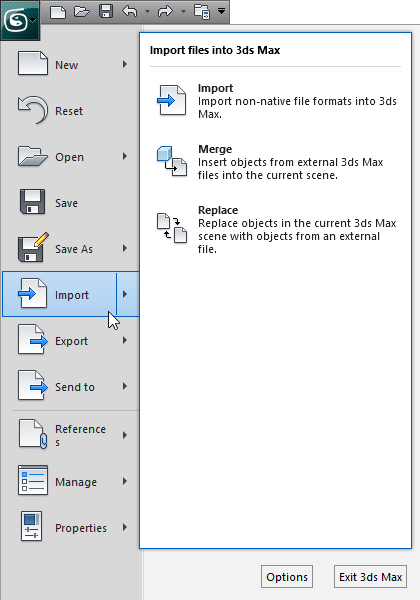Click the Options button
The image size is (420, 600).
click(287, 577)
